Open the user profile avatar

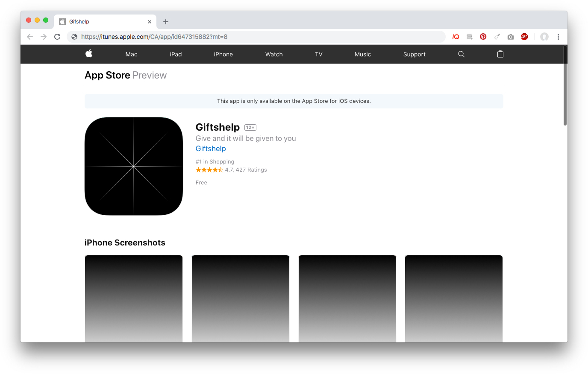544,37
